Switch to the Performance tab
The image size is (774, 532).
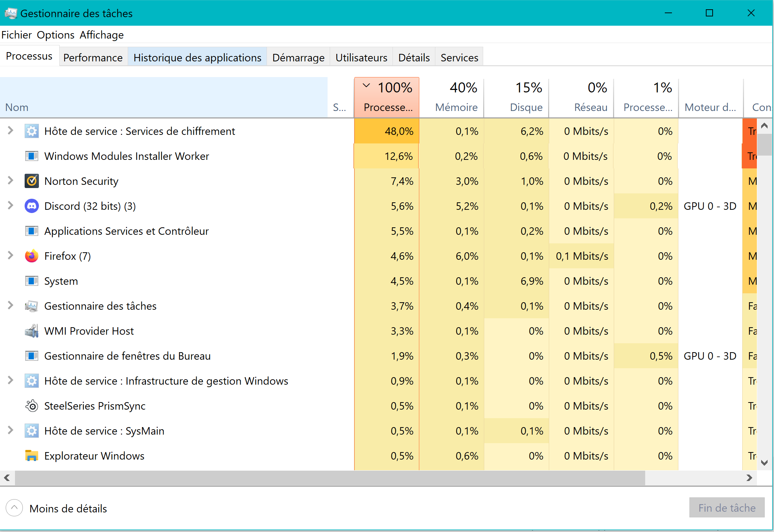click(93, 57)
